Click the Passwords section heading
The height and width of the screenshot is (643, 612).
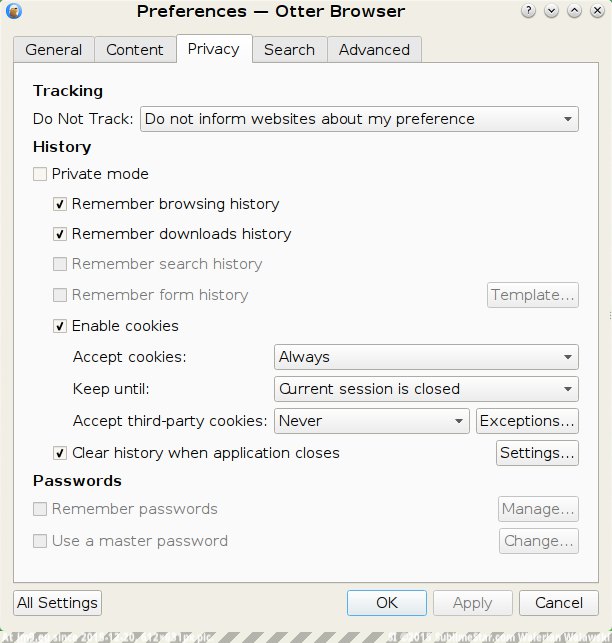click(78, 481)
